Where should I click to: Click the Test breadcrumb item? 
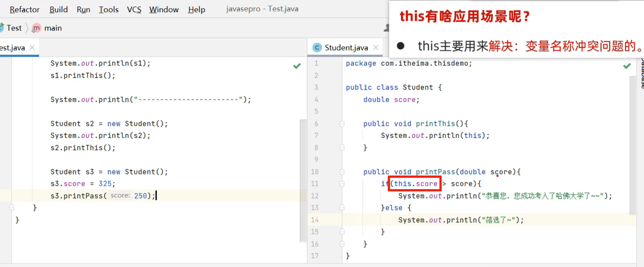click(x=14, y=28)
